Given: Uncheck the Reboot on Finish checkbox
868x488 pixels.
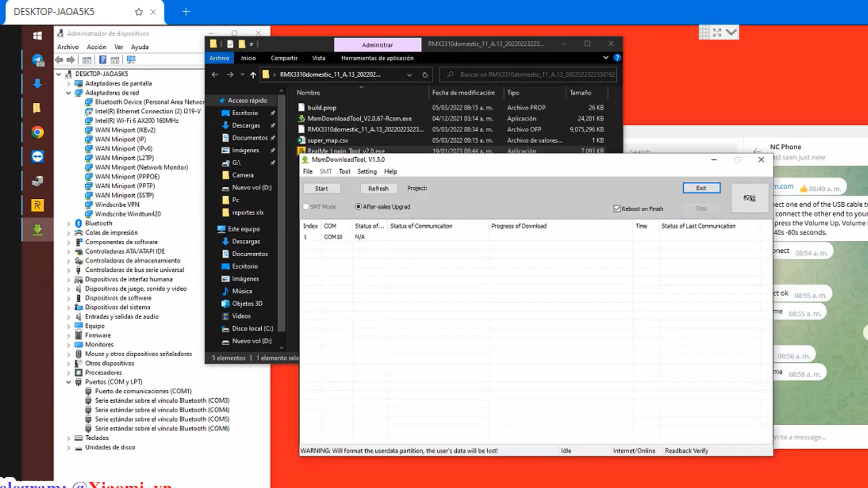Looking at the screenshot, I should (617, 209).
